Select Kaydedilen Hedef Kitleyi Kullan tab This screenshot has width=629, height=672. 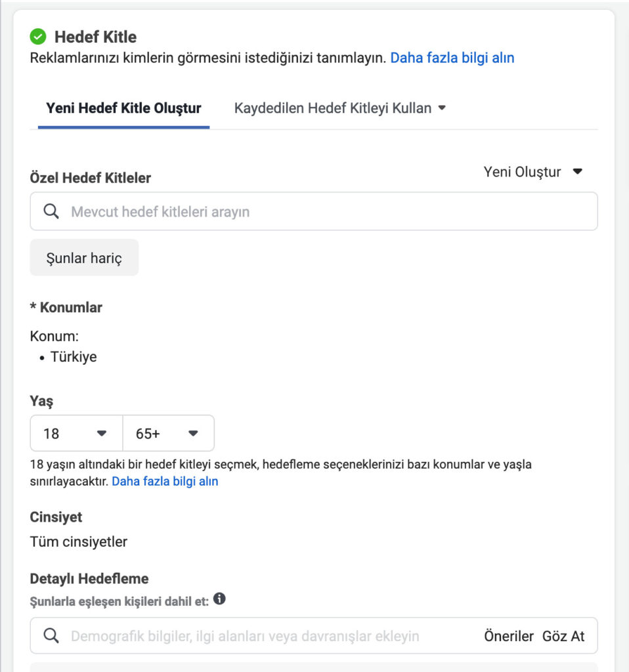333,108
